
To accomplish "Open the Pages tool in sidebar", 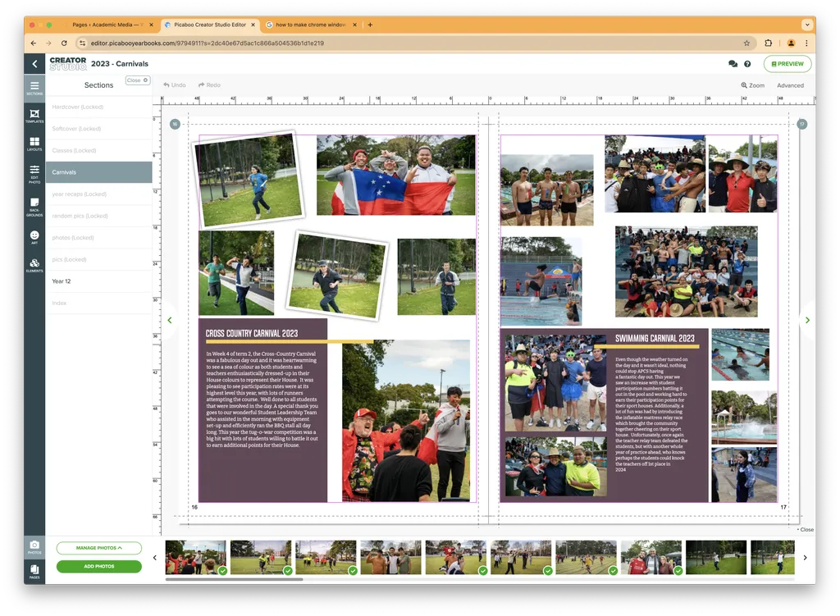I will [x=34, y=571].
